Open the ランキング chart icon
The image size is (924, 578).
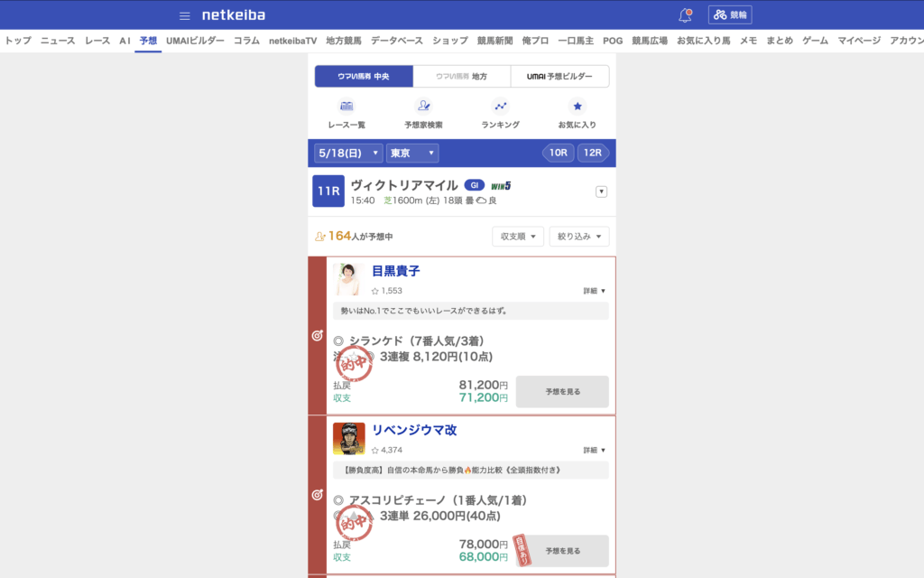(500, 107)
